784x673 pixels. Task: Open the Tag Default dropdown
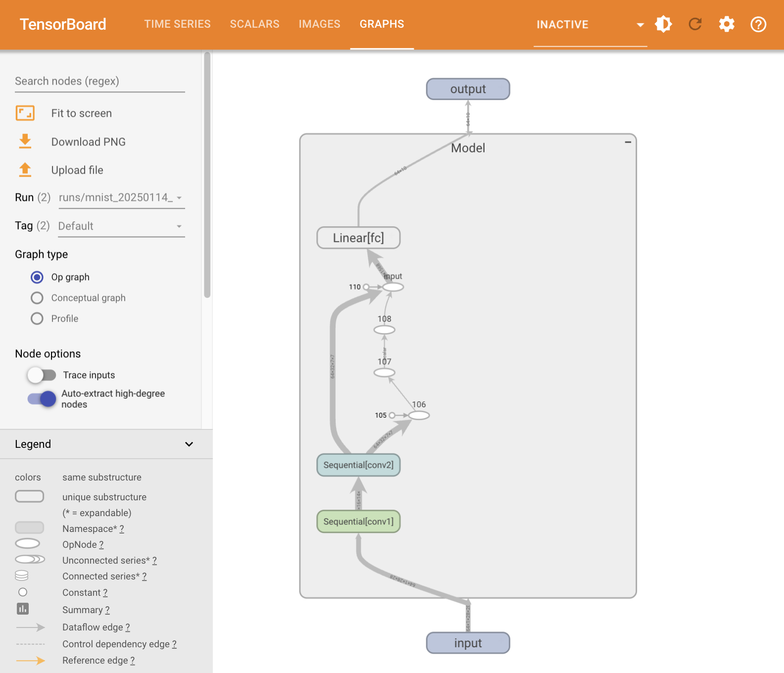(121, 226)
